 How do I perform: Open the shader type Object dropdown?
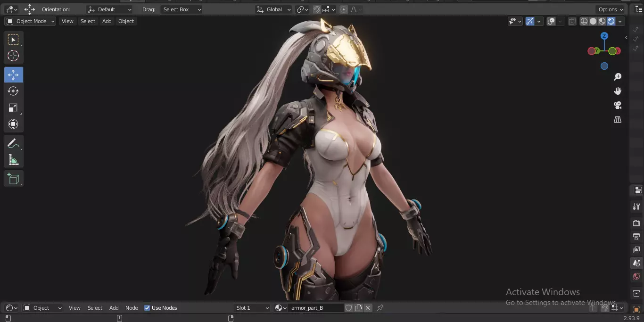[x=42, y=308]
